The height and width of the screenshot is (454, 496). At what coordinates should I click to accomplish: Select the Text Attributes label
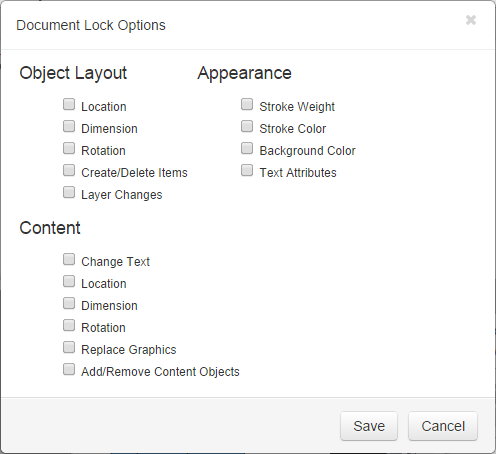298,173
